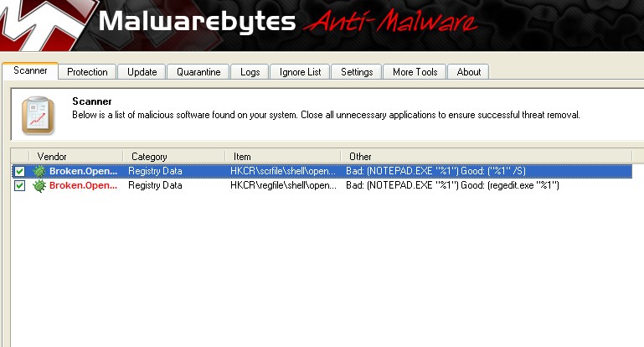The image size is (644, 347).
Task: Go to the Quarantine tab
Action: 198,72
